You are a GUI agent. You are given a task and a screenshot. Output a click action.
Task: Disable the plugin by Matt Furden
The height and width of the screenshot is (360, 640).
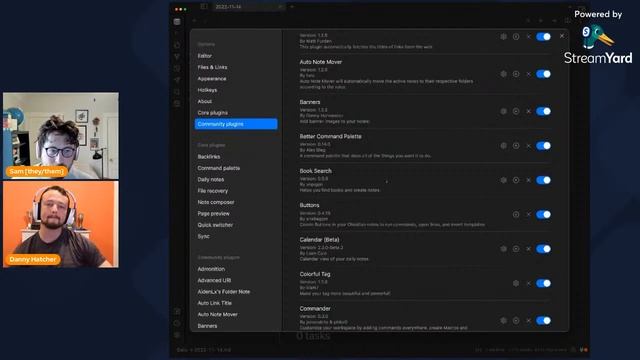click(x=543, y=37)
